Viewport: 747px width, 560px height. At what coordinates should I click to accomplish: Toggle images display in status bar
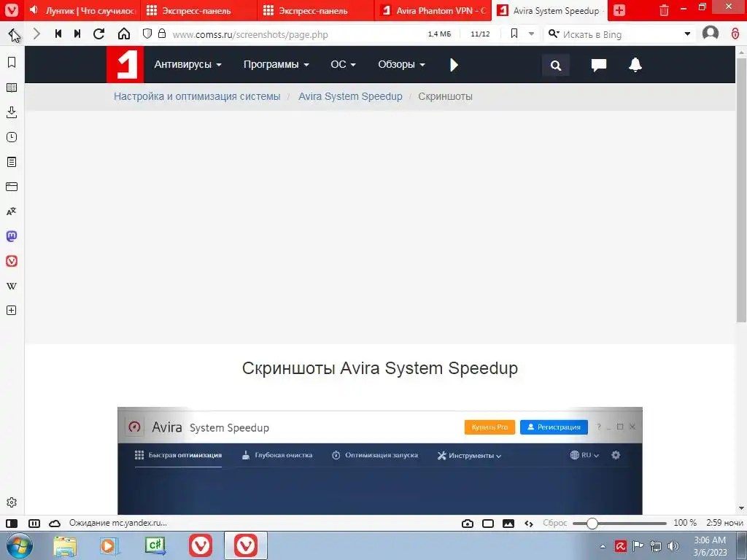[508, 524]
